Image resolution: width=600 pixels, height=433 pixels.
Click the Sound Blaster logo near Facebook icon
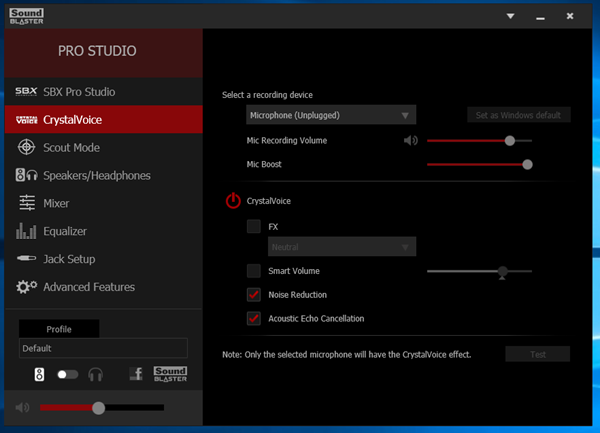pyautogui.click(x=171, y=374)
